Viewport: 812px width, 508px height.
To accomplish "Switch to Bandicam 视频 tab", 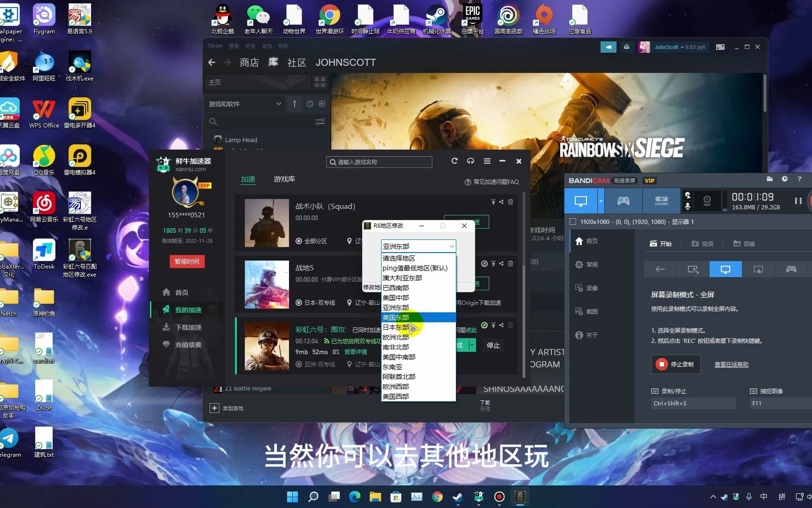I will pos(703,244).
